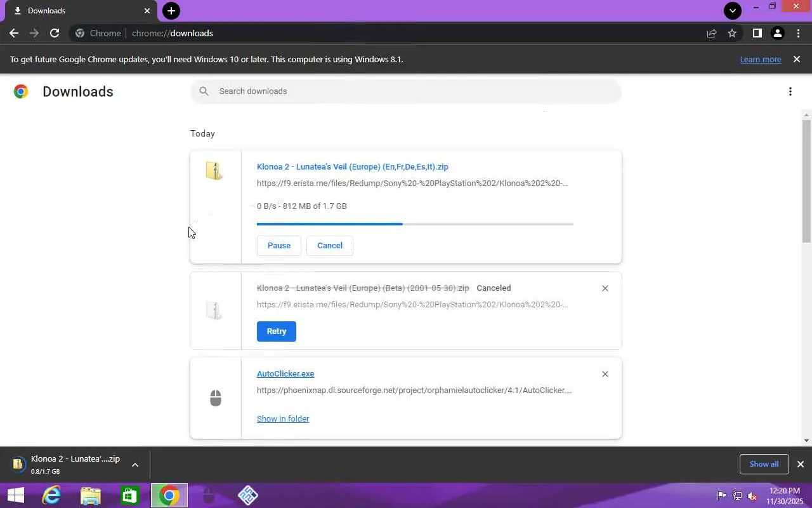Expand the download shelf item options chevron
The image size is (812, 508).
135,465
